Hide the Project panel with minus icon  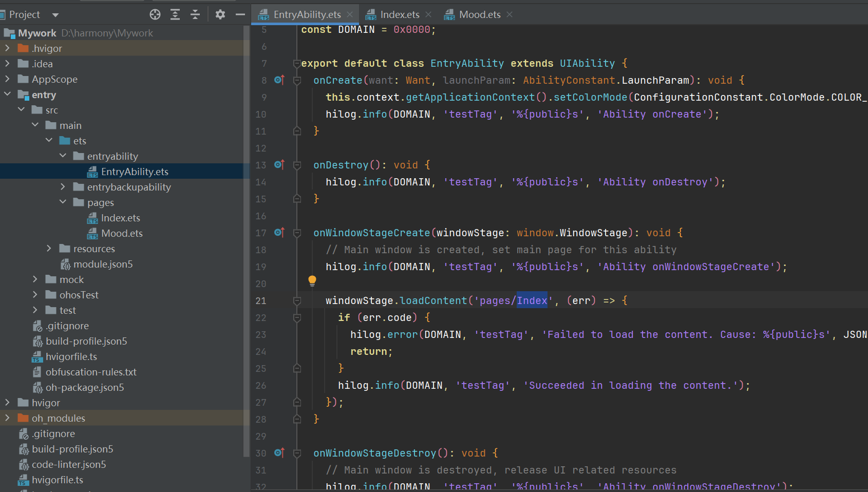tap(240, 14)
